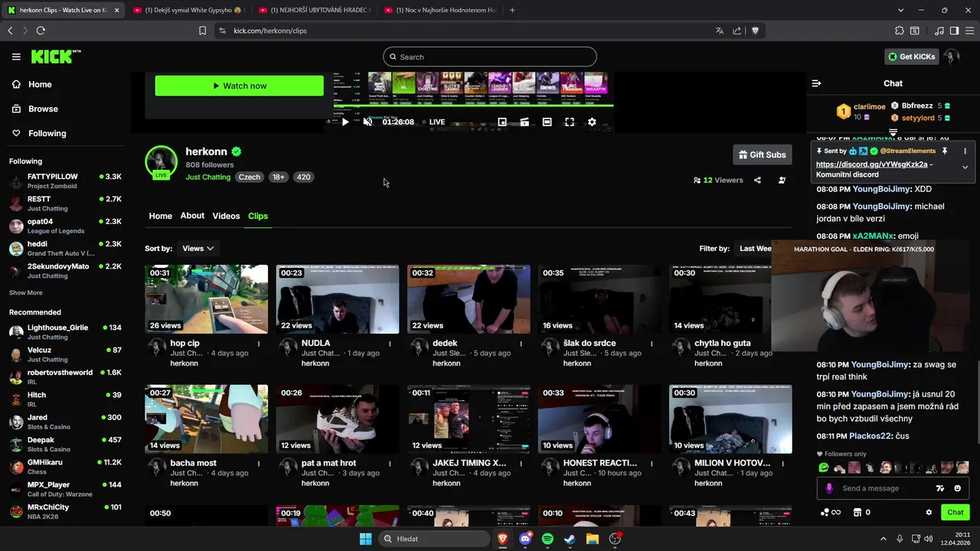Enter fullscreen on the video player
The image size is (980, 551).
(x=570, y=122)
